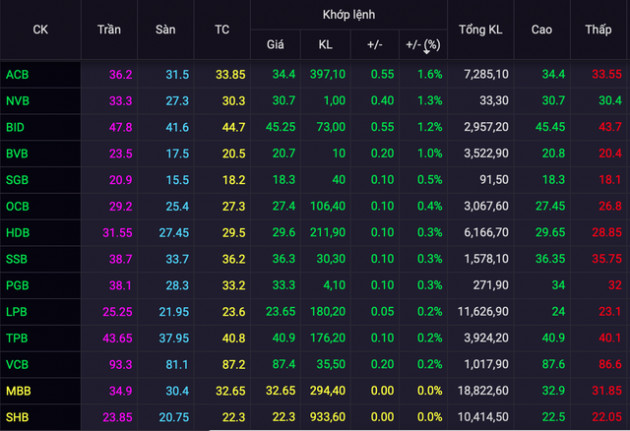630x431 pixels.
Task: Open the PGB stock symbol
Action: click(x=17, y=286)
